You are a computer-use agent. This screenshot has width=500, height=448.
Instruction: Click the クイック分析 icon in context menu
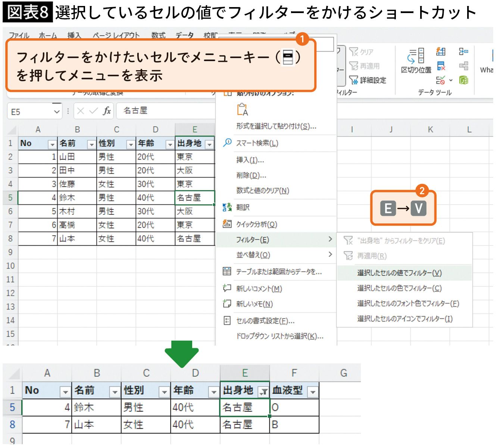pos(227,224)
